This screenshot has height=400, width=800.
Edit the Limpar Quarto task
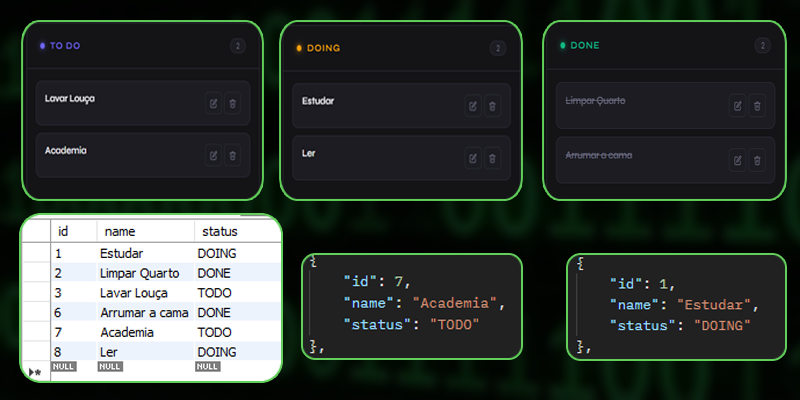[x=737, y=106]
